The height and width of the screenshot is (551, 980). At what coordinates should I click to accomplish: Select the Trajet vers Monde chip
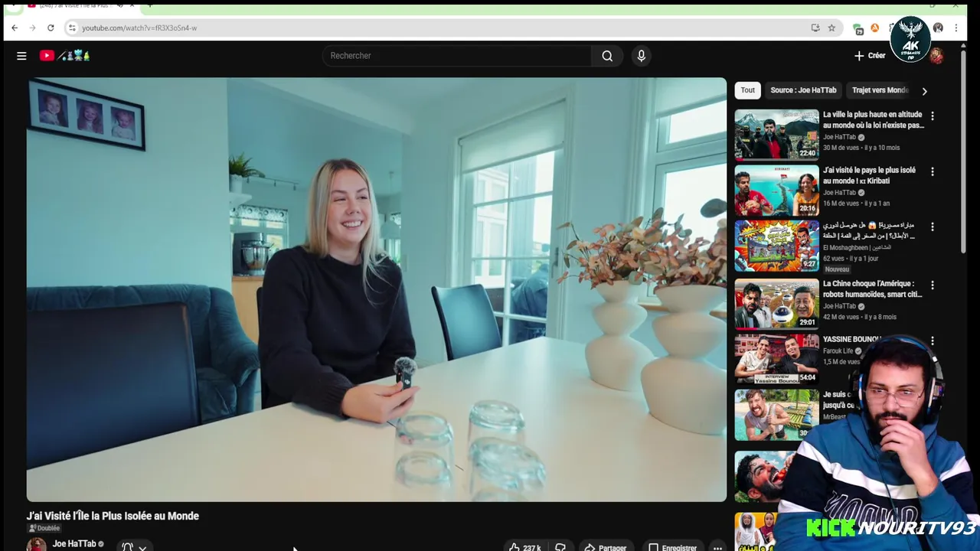coord(879,90)
